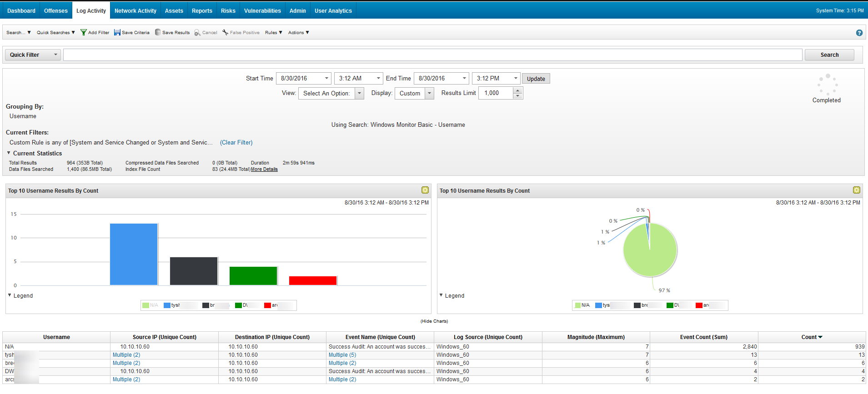The width and height of the screenshot is (868, 394).
Task: Open bar chart settings gear icon
Action: [x=425, y=190]
